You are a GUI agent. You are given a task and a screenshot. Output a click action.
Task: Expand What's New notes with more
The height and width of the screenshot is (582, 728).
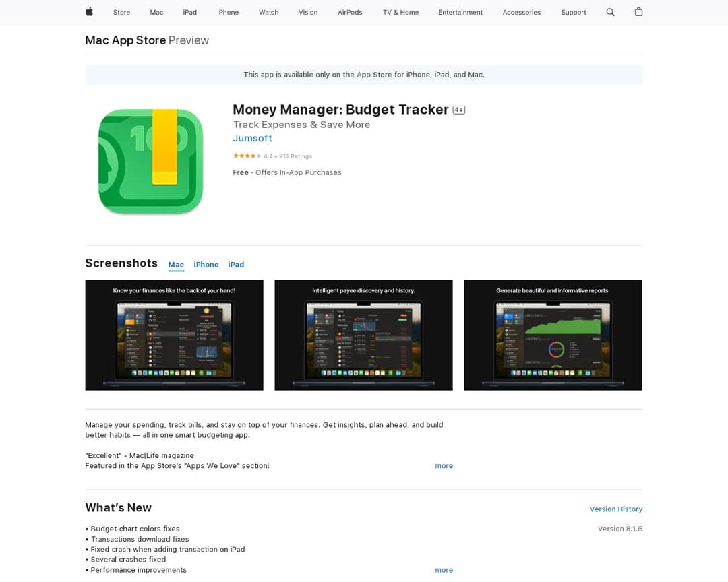coord(444,570)
